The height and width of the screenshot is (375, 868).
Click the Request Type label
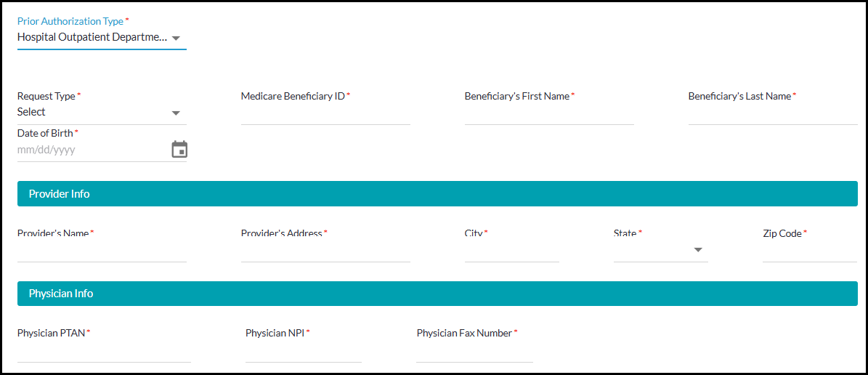46,96
